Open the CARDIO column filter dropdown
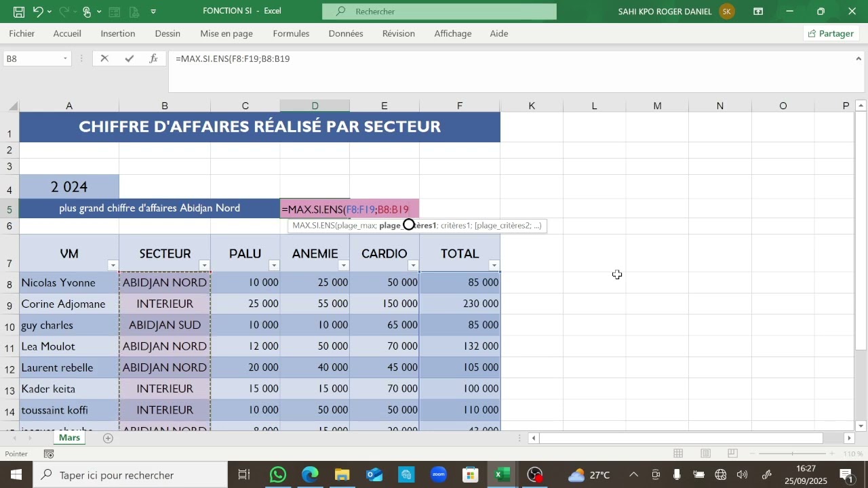868x488 pixels. click(x=413, y=266)
